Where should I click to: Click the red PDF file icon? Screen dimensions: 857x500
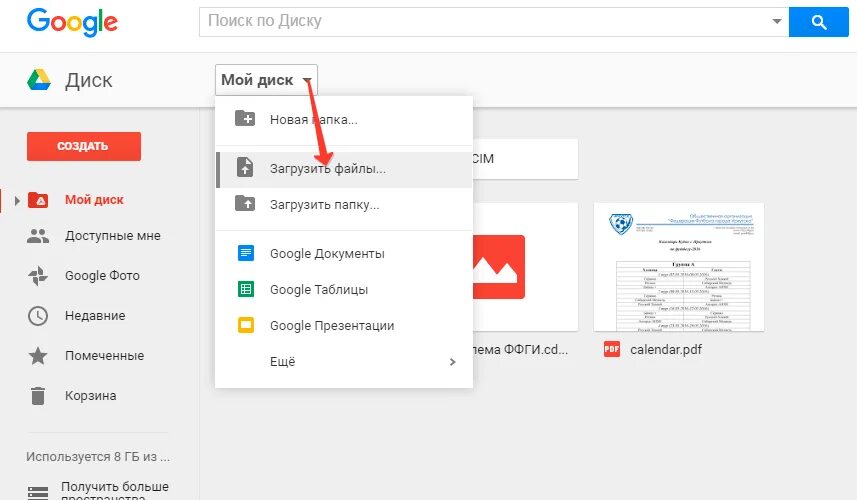click(612, 349)
